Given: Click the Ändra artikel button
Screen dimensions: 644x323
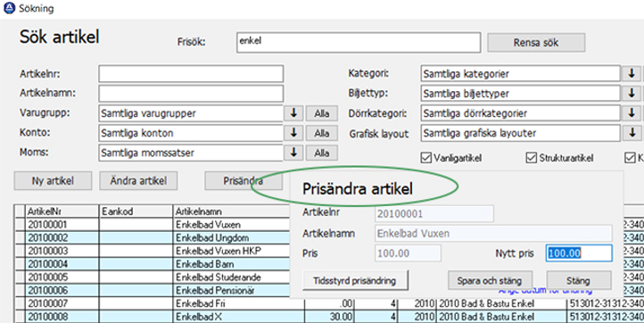Looking at the screenshot, I should pos(138,181).
